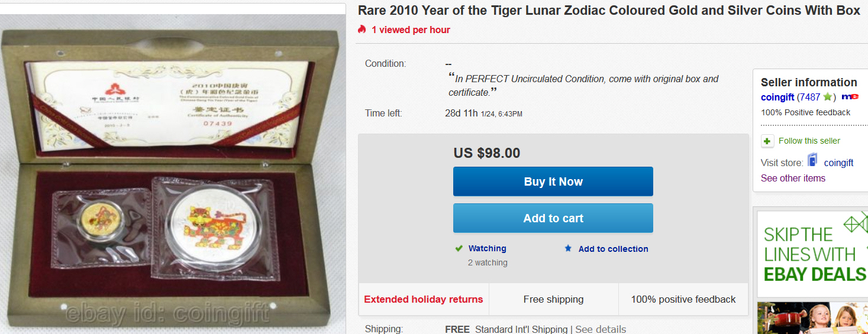Click the Extended holiday returns text
The width and height of the screenshot is (868, 334).
tap(423, 299)
